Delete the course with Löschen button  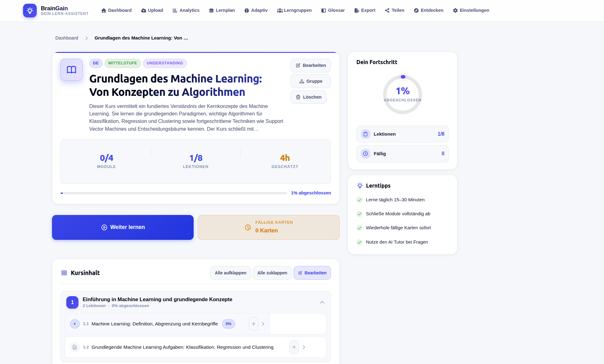click(x=309, y=97)
